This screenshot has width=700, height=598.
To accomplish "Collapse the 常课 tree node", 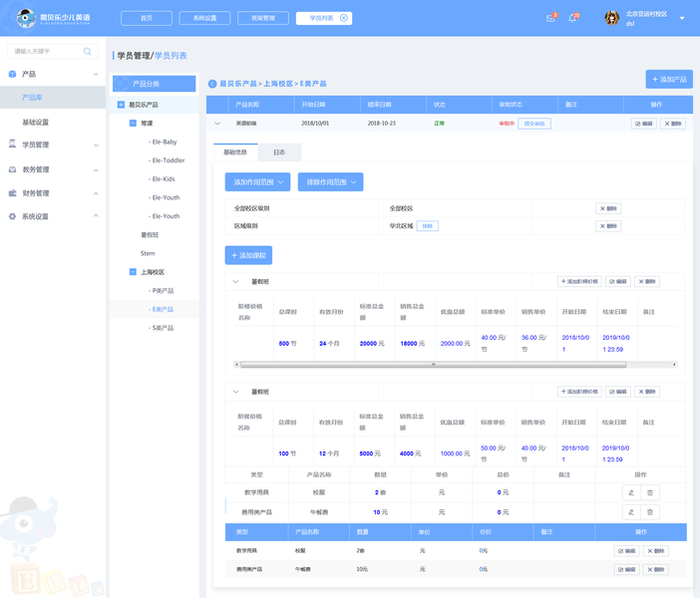I will click(x=133, y=124).
